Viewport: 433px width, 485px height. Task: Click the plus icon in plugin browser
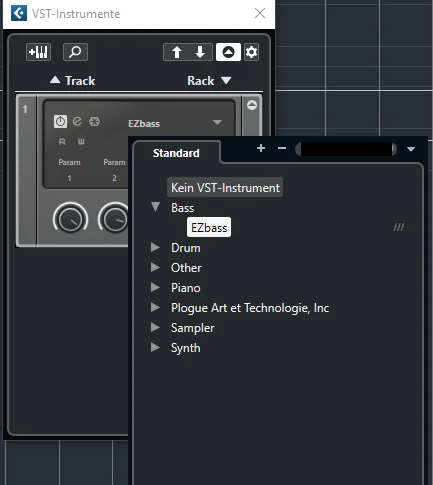261,148
